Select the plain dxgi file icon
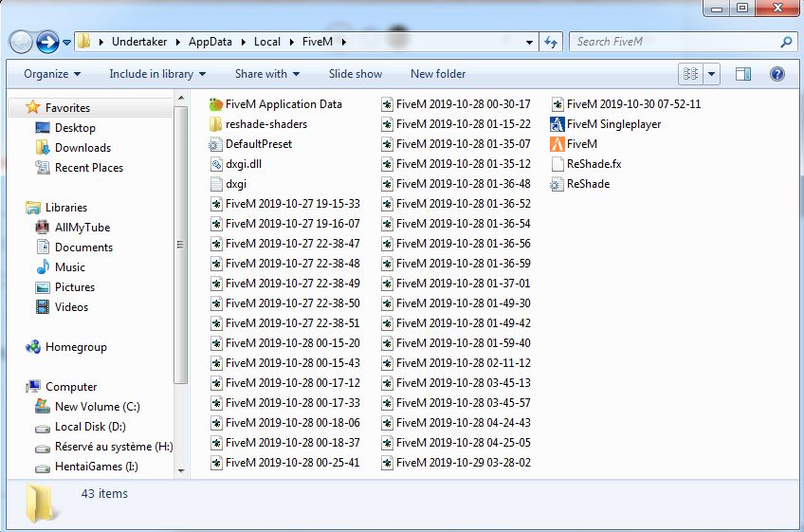 216,184
